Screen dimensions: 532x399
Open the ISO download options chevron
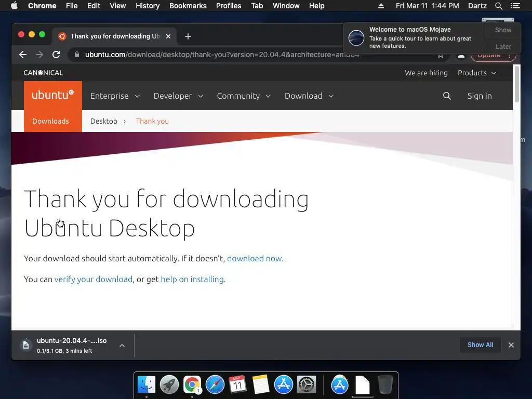[x=122, y=345]
